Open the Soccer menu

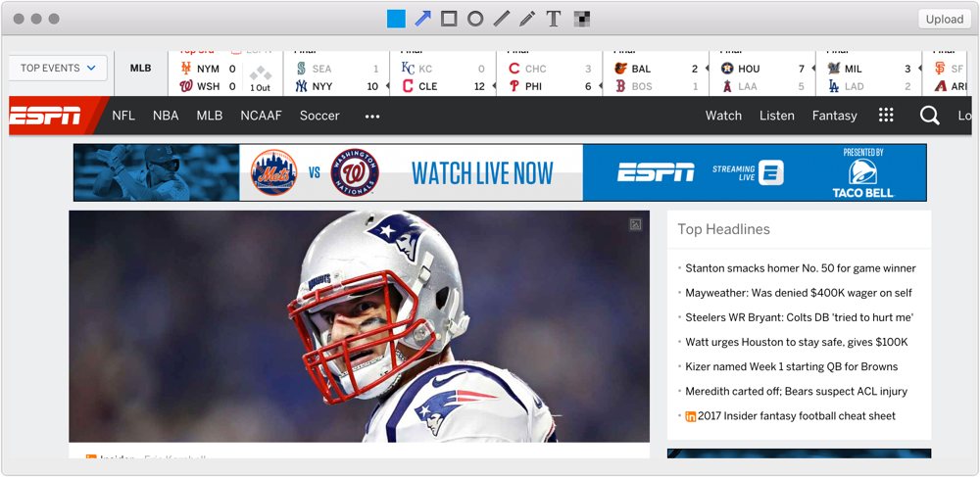(x=319, y=116)
